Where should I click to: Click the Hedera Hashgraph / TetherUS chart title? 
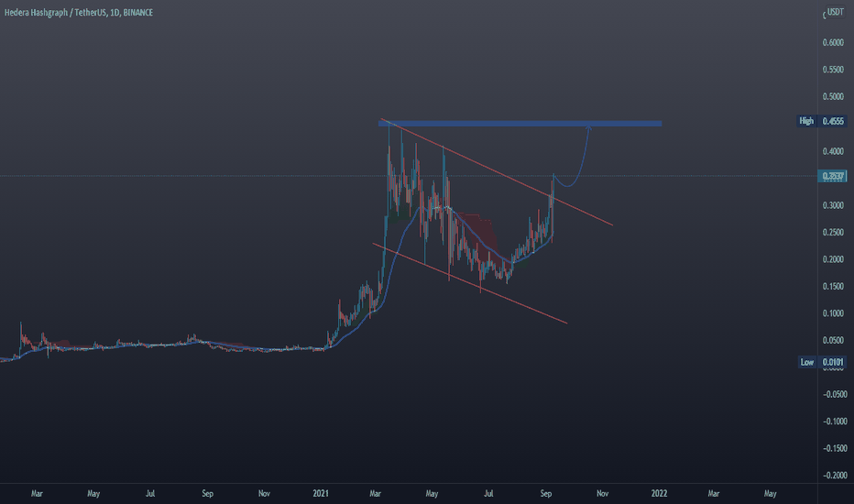click(x=79, y=12)
